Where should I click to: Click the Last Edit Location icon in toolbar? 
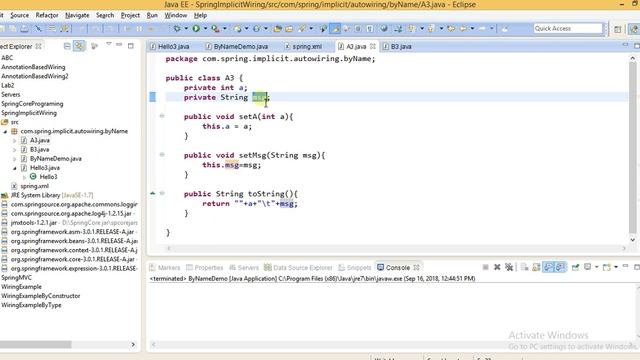pyautogui.click(x=451, y=29)
